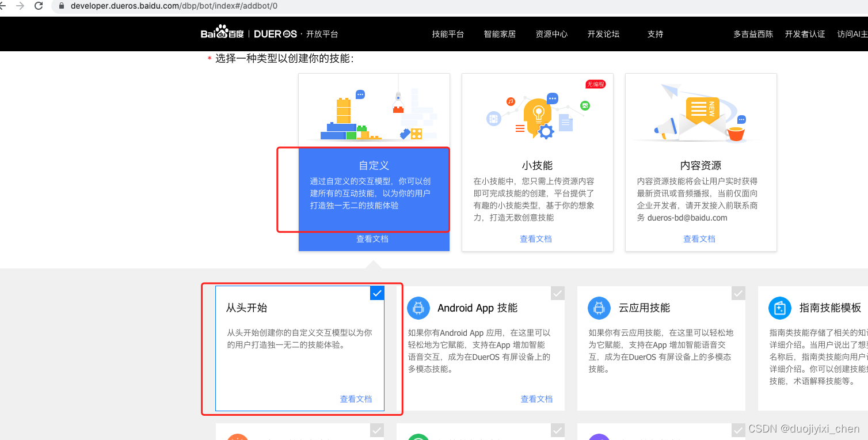Click the Android App 技能 robot icon

tap(418, 308)
